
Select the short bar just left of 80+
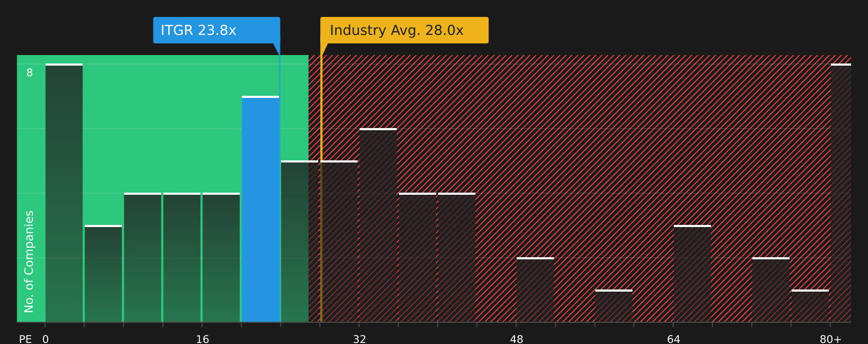pyautogui.click(x=810, y=306)
